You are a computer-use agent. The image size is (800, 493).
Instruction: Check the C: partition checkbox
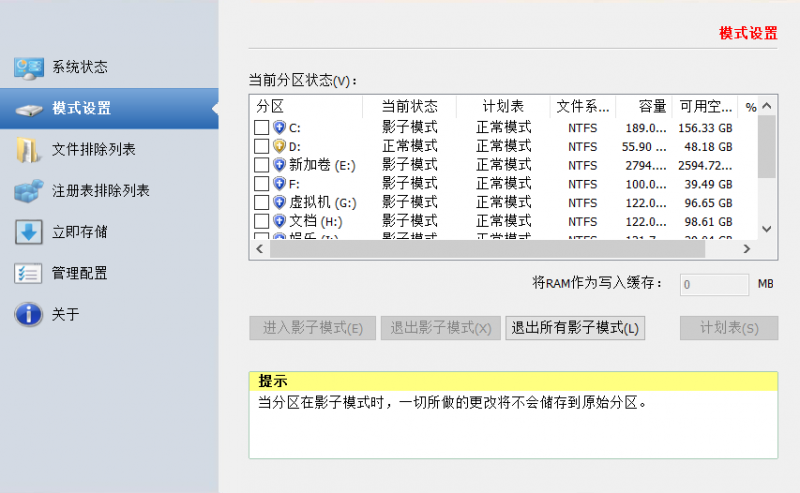pos(261,128)
